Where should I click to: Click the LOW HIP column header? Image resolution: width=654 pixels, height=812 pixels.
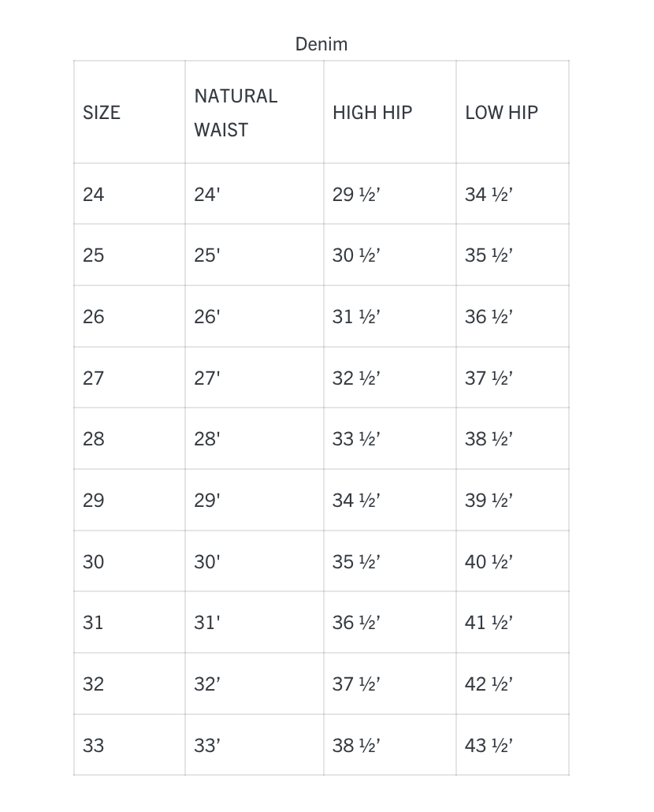coord(501,113)
